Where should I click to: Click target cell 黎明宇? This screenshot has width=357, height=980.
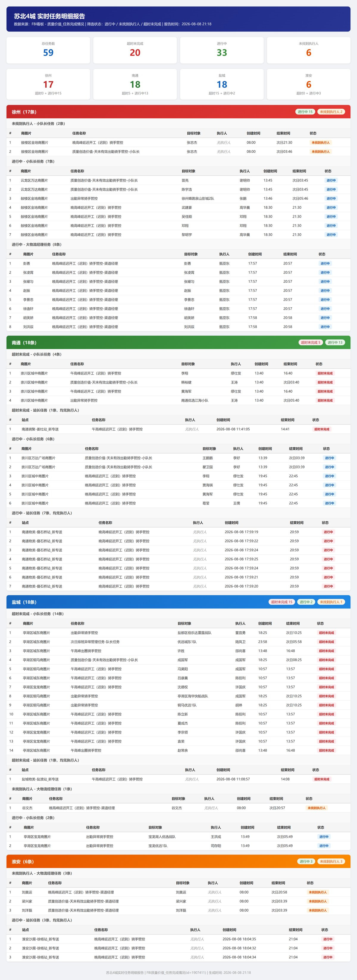187,235
